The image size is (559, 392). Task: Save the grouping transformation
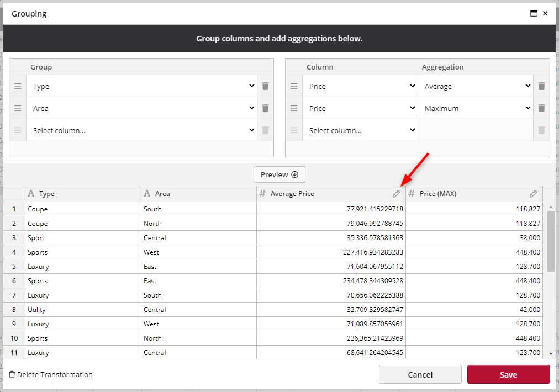tap(508, 374)
